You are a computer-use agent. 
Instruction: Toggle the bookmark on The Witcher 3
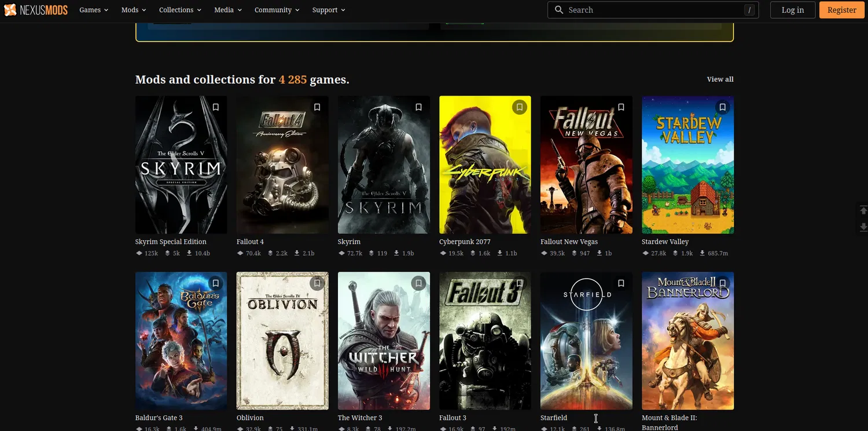(x=418, y=283)
